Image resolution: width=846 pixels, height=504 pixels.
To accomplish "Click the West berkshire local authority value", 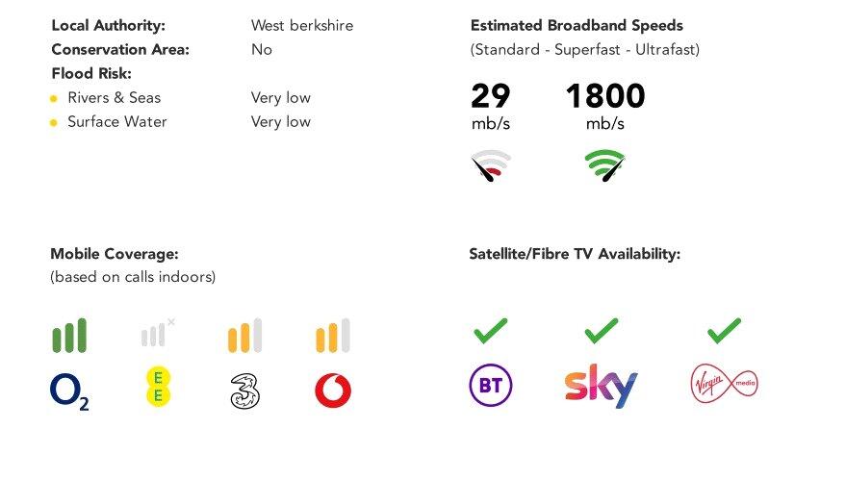I will 301,25.
